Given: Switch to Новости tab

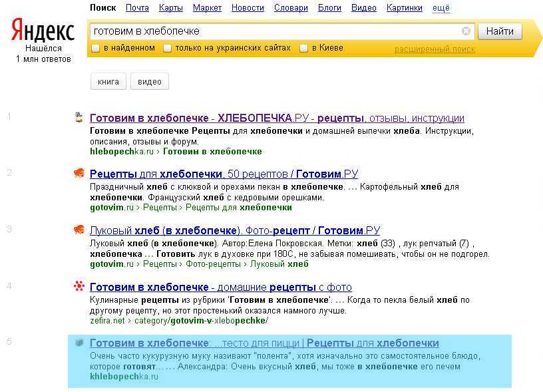Looking at the screenshot, I should (x=248, y=7).
